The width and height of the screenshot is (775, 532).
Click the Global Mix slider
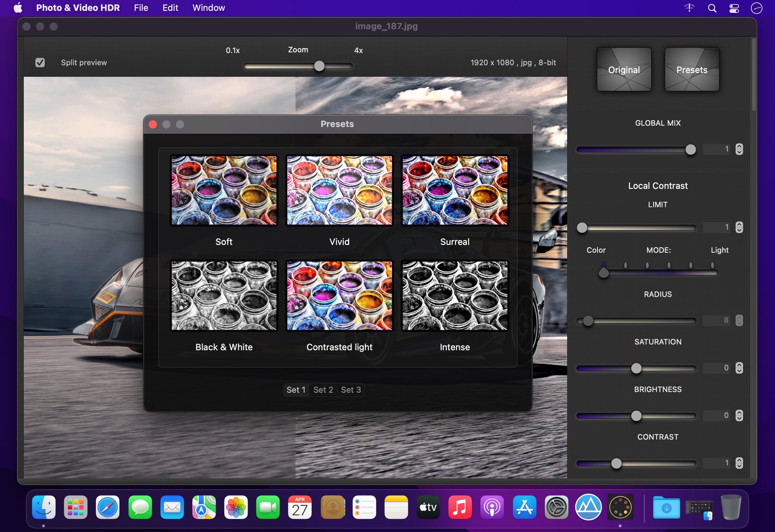[636, 149]
